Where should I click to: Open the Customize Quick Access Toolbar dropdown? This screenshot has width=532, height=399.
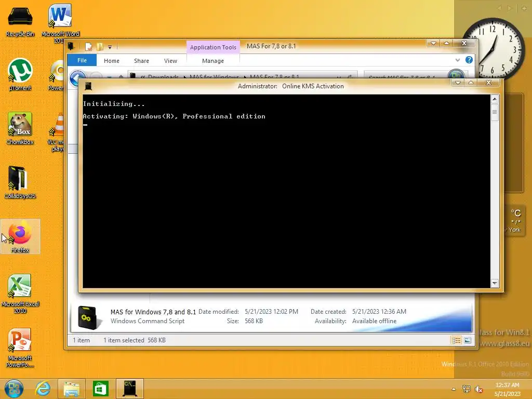[x=110, y=47]
